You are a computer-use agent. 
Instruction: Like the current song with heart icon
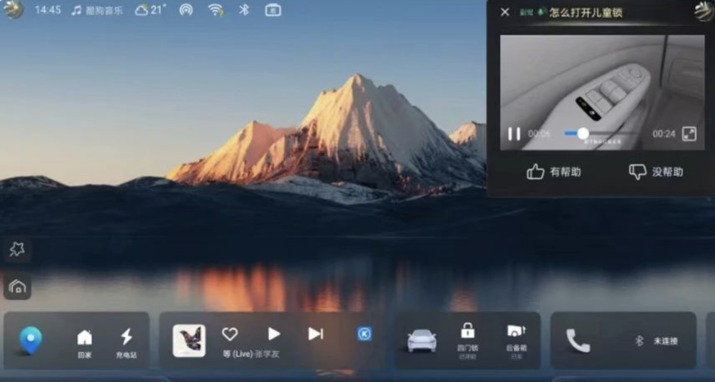(230, 334)
